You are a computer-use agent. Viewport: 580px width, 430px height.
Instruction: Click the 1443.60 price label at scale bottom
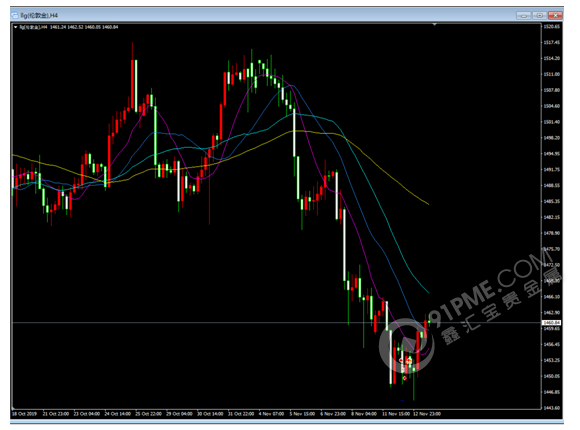click(552, 408)
